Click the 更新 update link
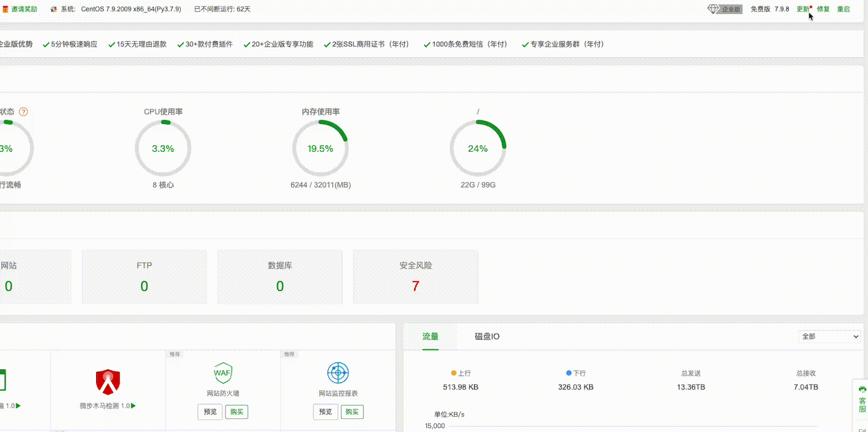 [x=803, y=9]
